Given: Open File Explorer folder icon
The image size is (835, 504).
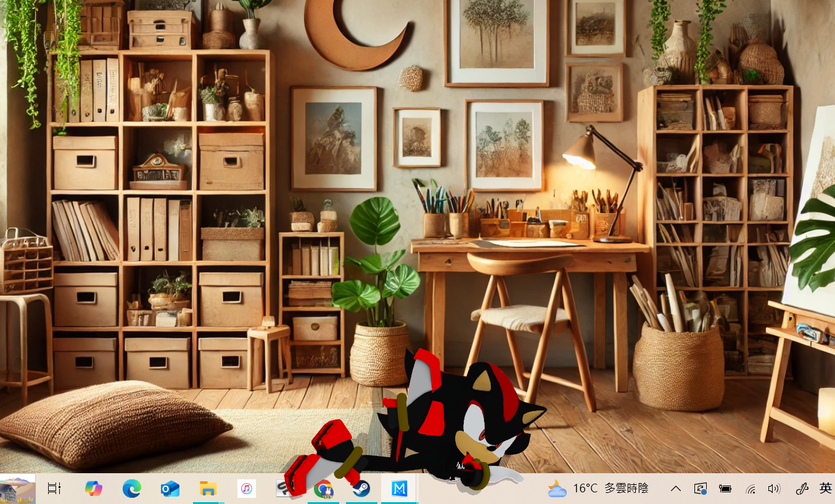Looking at the screenshot, I should point(208,489).
